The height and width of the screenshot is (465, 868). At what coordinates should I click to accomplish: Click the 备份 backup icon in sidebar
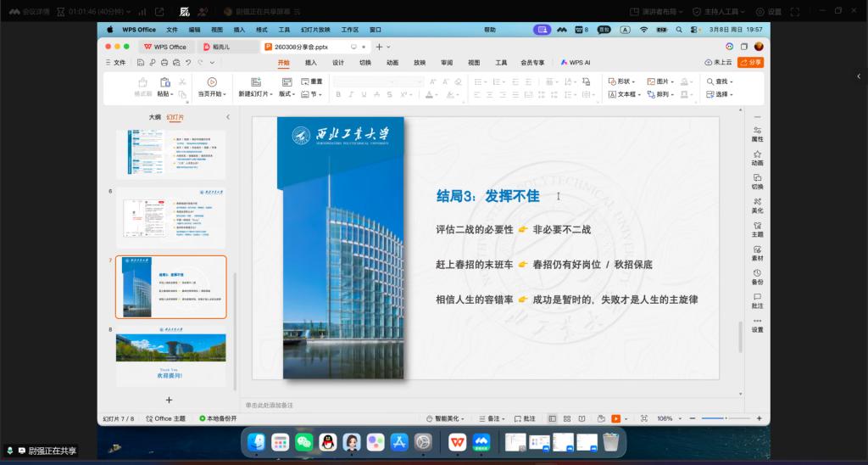(x=757, y=276)
